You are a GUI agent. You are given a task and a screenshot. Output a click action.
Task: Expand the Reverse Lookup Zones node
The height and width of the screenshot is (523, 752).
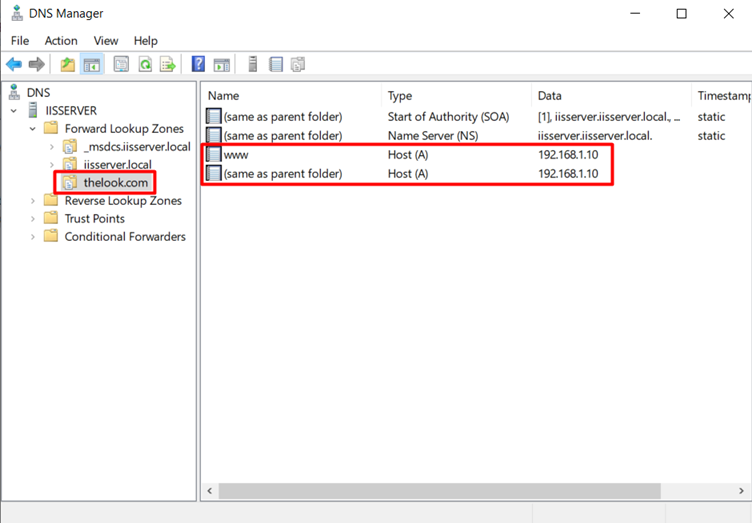[33, 200]
